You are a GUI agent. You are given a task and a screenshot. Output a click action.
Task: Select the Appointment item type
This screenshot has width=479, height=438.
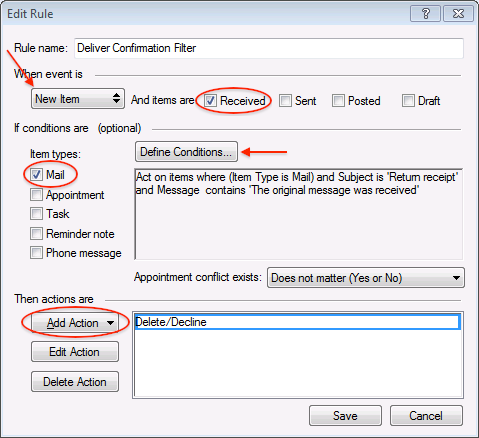point(36,195)
